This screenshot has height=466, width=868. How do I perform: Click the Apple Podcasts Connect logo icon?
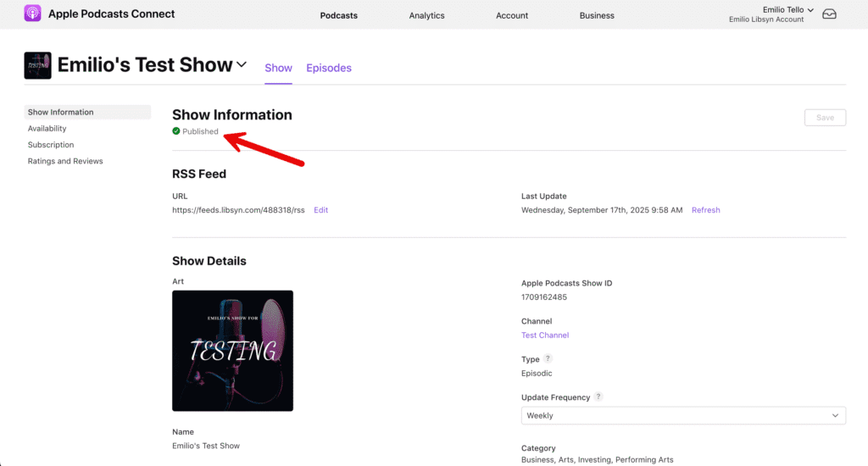pyautogui.click(x=32, y=14)
